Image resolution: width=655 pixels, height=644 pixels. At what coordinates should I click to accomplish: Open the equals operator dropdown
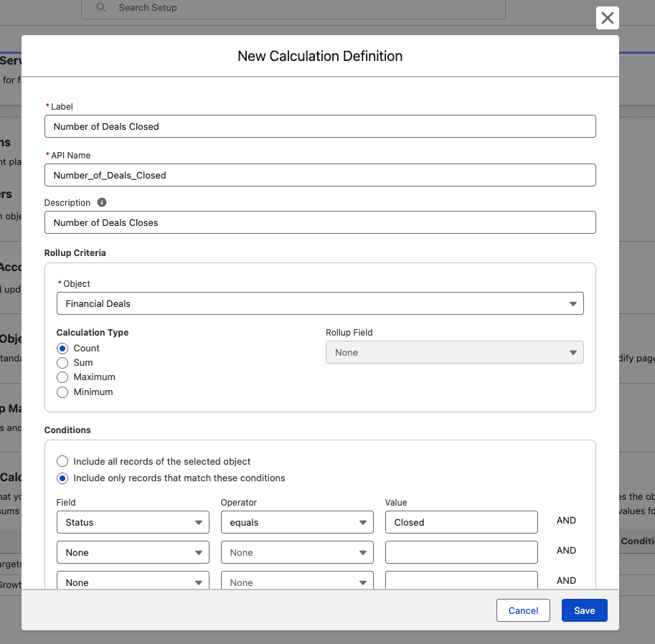click(297, 522)
